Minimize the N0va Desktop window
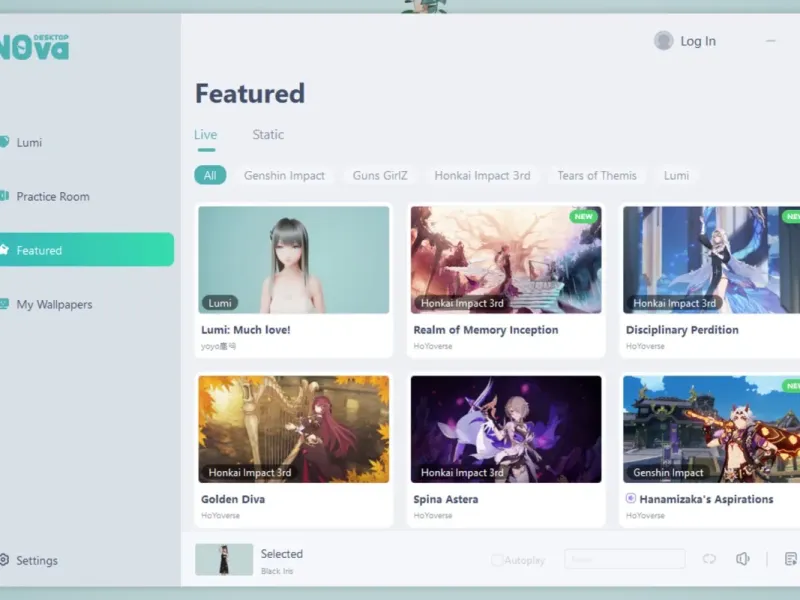 (x=770, y=41)
